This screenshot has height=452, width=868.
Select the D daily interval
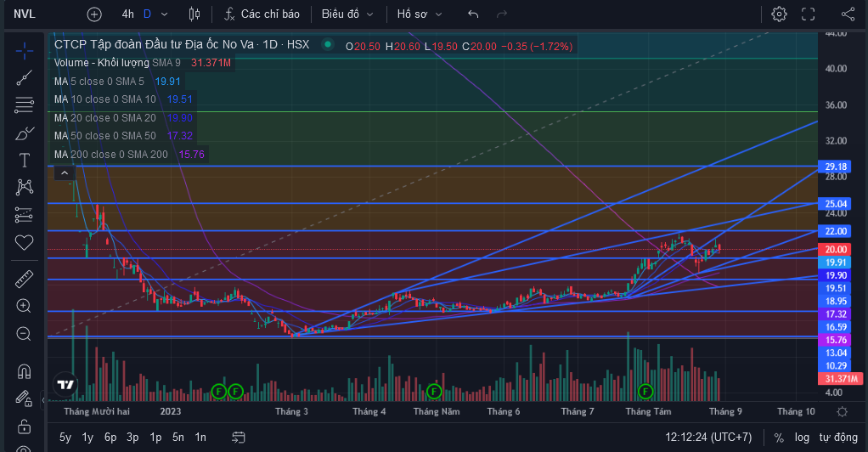click(147, 14)
